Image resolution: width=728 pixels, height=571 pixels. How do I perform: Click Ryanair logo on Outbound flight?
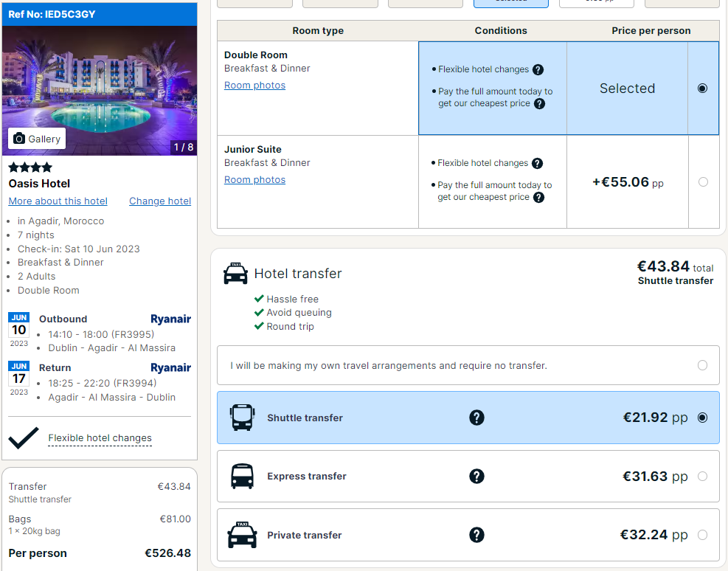tap(170, 319)
